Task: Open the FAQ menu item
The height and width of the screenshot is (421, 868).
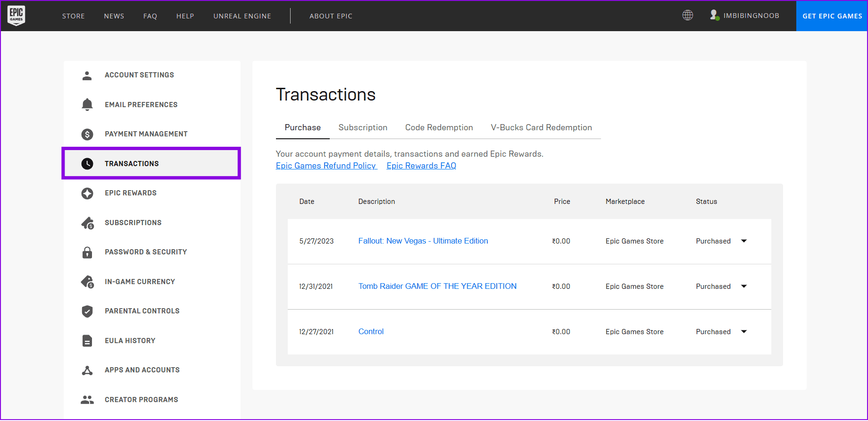Action: (150, 16)
